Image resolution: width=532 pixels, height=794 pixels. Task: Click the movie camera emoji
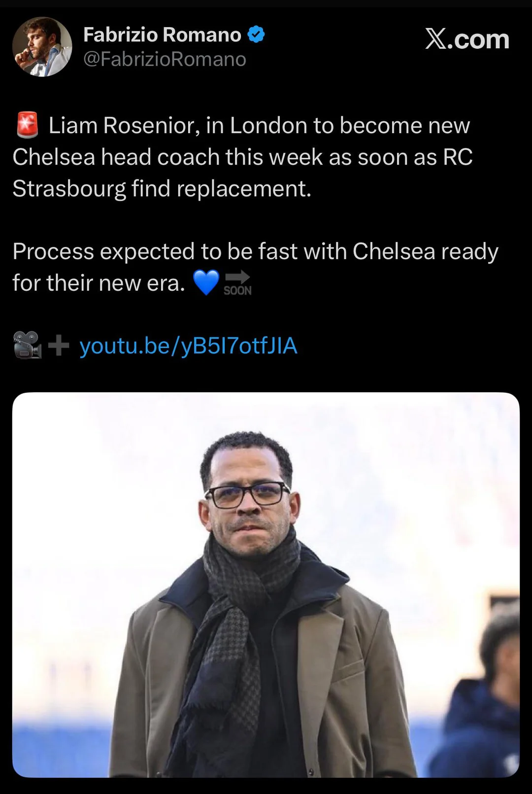click(28, 345)
